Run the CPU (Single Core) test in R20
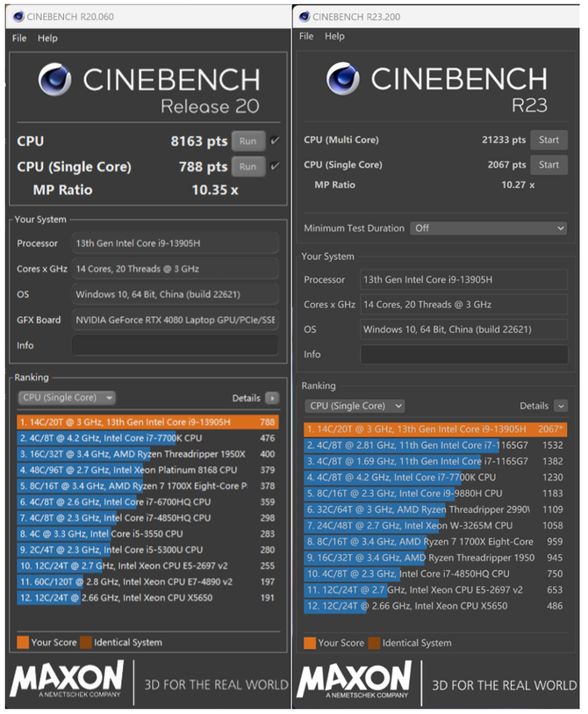The width and height of the screenshot is (588, 714). pos(248,167)
